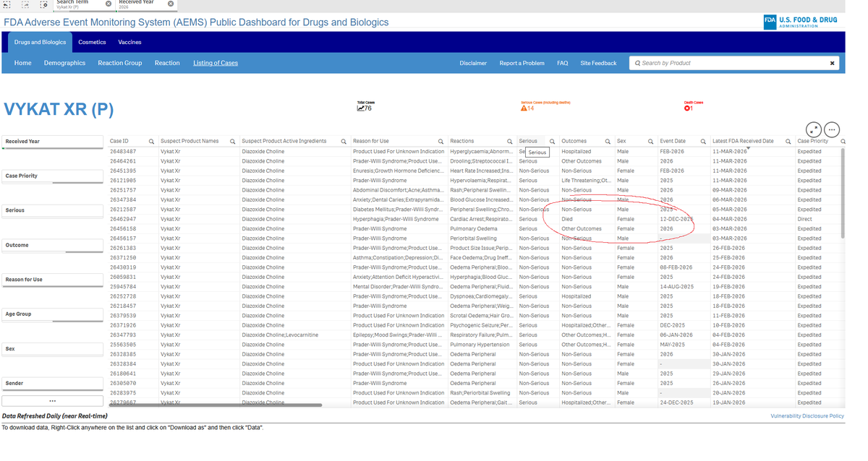868x461 pixels.
Task: Open Site Feedback
Action: click(x=598, y=63)
